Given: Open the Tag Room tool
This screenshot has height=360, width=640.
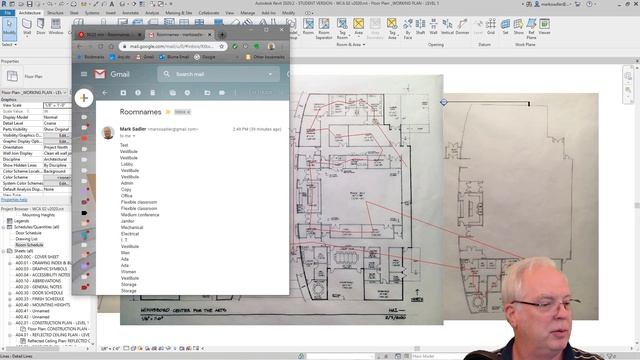Looking at the screenshot, I should click(342, 29).
